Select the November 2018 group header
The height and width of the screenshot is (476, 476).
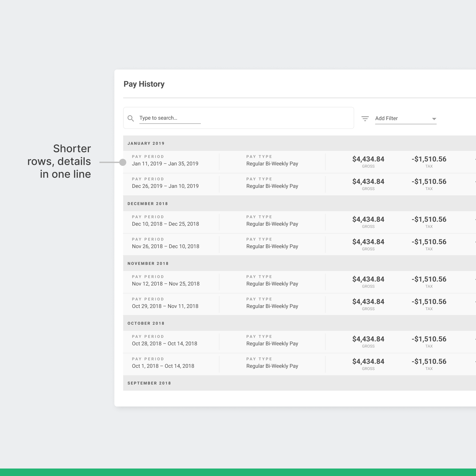click(148, 264)
